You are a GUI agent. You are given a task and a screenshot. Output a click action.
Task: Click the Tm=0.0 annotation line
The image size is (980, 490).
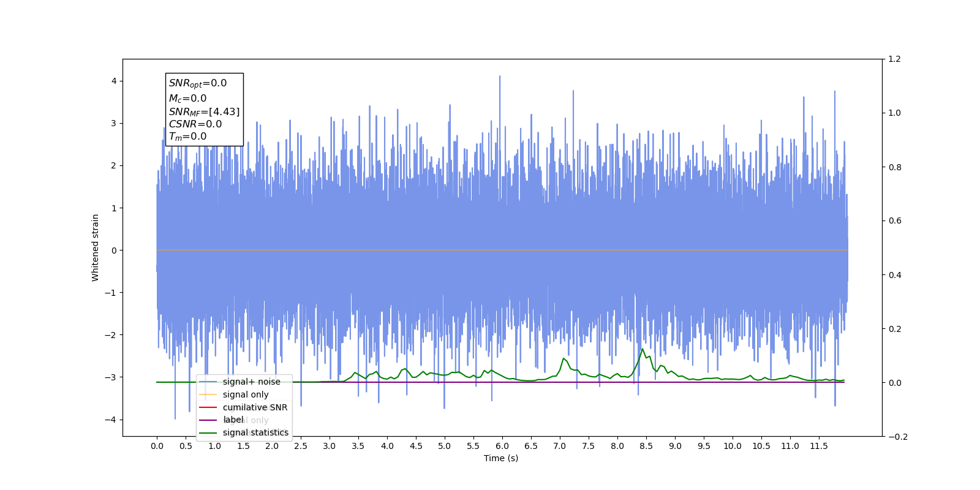187,137
